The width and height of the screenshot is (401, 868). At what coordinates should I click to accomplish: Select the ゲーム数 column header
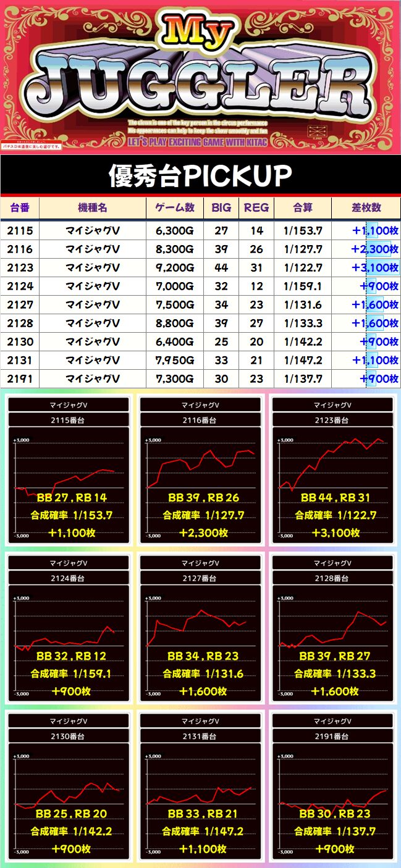175,208
